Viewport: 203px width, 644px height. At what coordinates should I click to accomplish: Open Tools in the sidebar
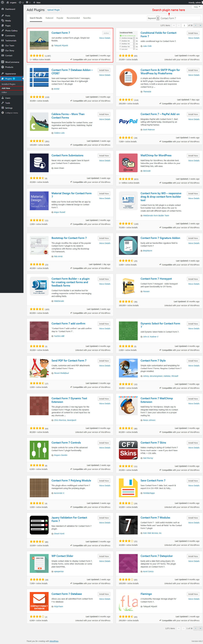[7, 103]
